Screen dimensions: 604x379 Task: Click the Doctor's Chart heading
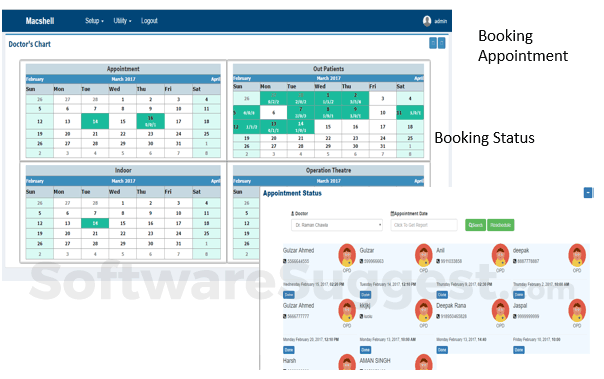[30, 44]
